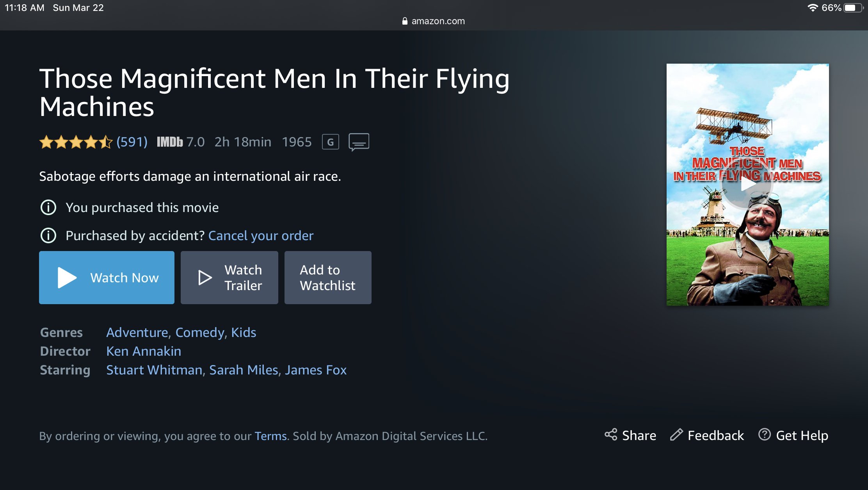Play the Watch Trailer button

pos(229,278)
